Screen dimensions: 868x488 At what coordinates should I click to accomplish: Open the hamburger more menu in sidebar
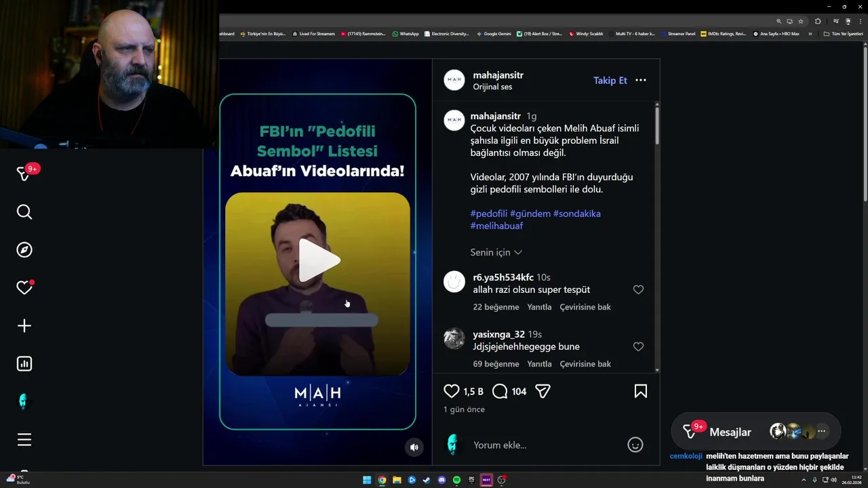(x=24, y=440)
